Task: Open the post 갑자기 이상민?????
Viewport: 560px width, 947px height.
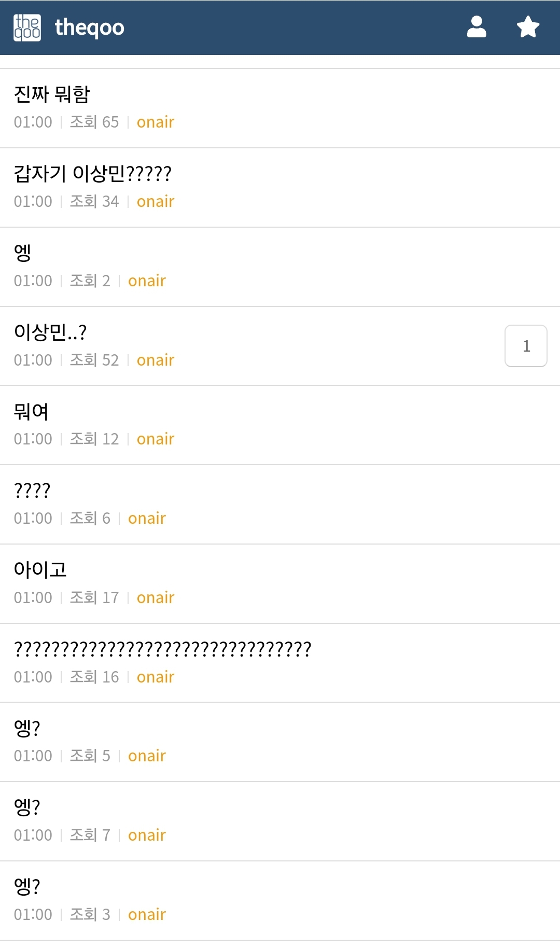Action: pyautogui.click(x=92, y=174)
